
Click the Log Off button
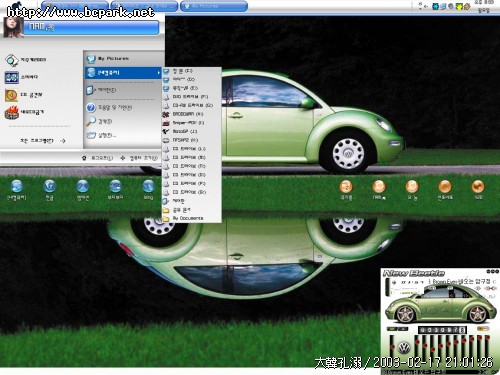click(x=97, y=158)
